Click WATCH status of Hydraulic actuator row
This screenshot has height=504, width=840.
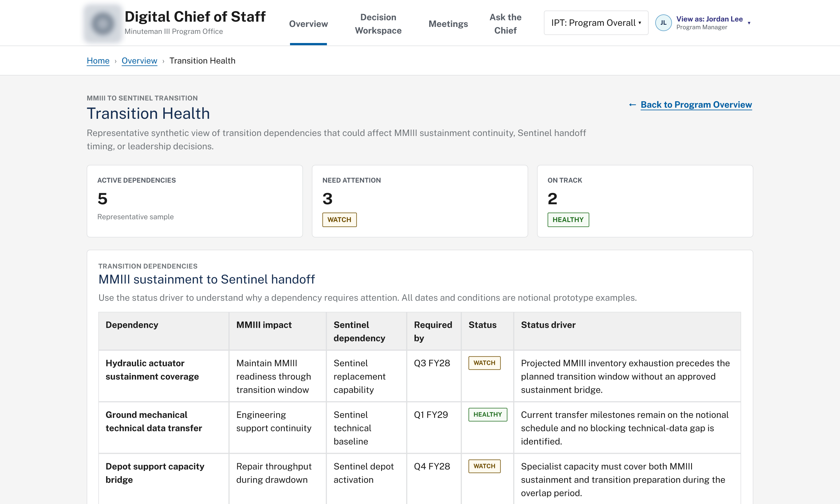484,363
